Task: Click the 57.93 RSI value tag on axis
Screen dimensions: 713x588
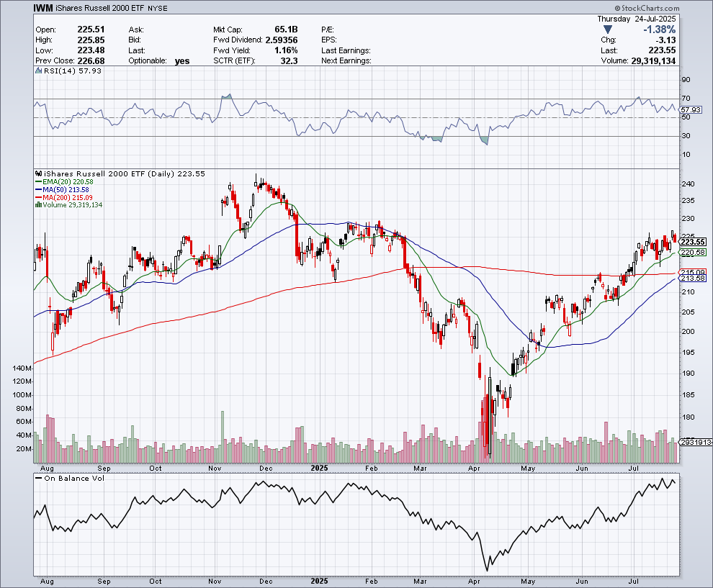Action: [691, 109]
